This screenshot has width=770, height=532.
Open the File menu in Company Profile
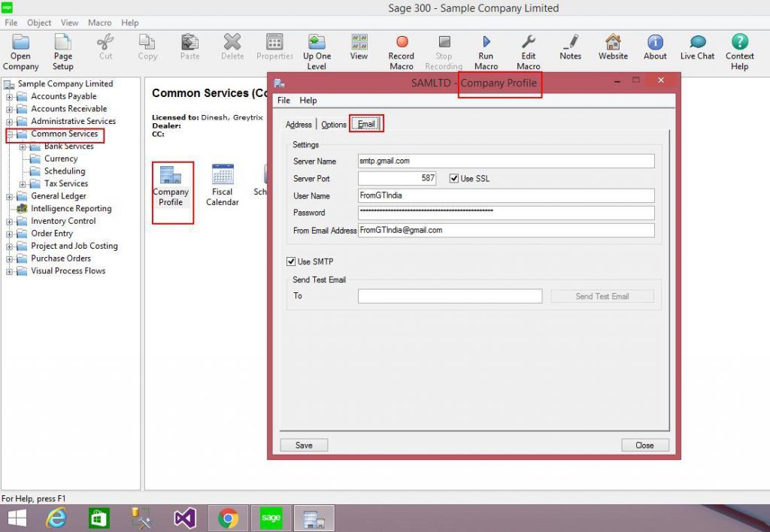283,100
